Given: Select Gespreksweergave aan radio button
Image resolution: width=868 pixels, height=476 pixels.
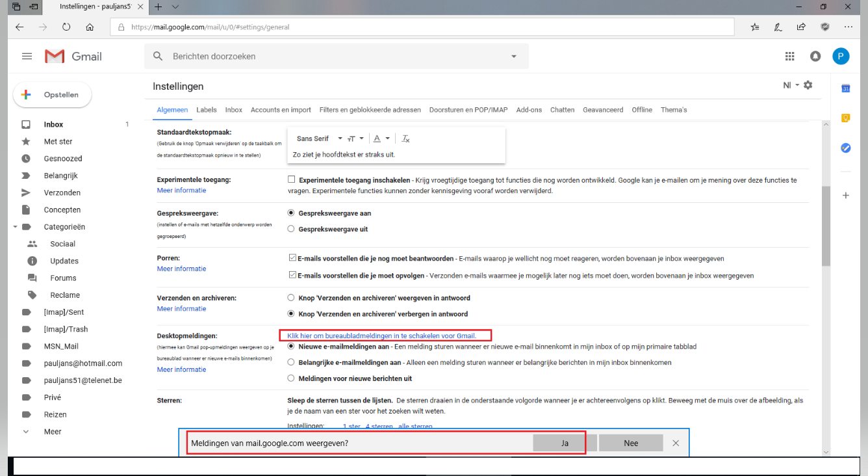Looking at the screenshot, I should click(x=291, y=213).
